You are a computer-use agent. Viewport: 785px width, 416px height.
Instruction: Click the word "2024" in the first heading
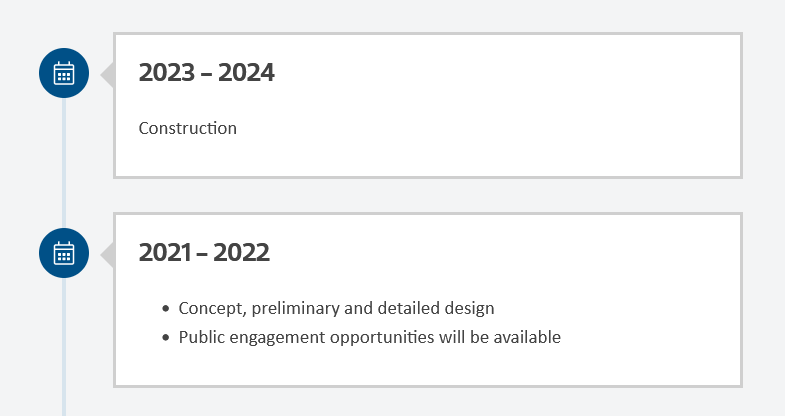pyautogui.click(x=246, y=72)
